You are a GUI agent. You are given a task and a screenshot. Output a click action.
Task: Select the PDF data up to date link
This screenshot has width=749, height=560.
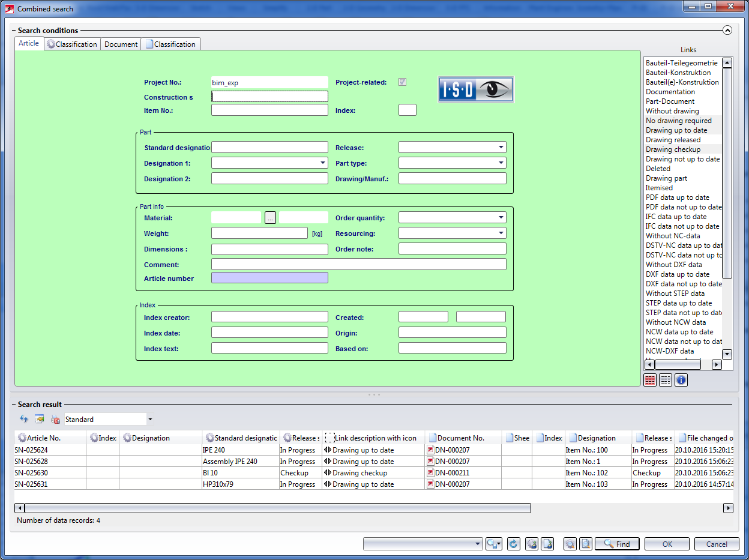678,197
